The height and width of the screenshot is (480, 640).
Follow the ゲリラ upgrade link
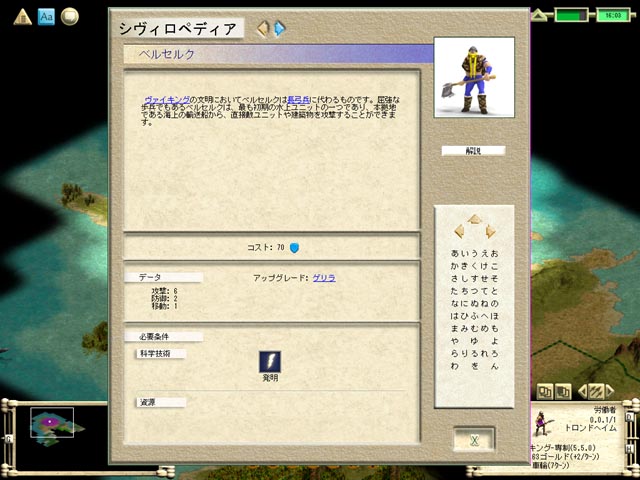pos(323,277)
